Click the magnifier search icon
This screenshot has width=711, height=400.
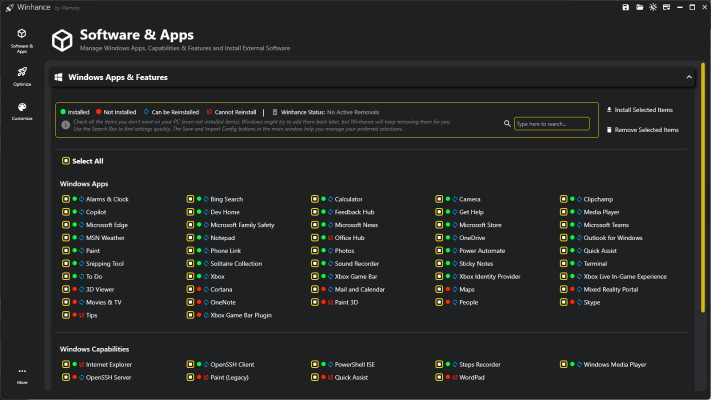(x=507, y=123)
